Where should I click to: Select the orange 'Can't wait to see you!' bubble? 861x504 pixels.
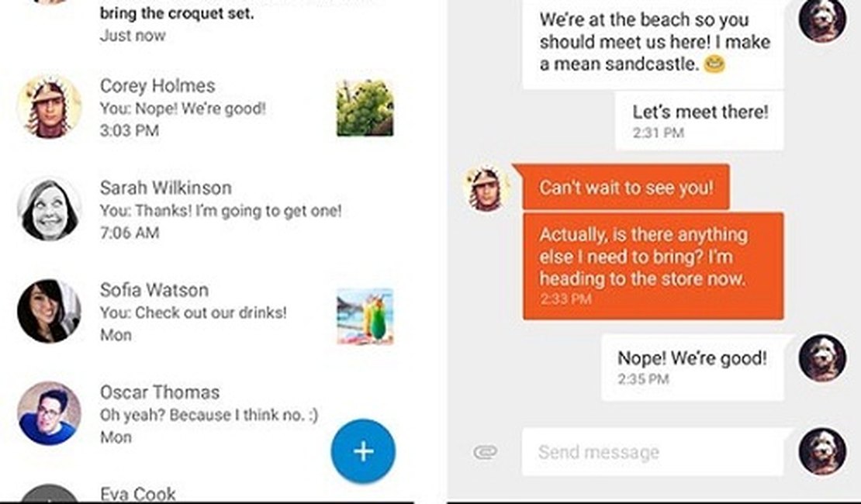[627, 187]
